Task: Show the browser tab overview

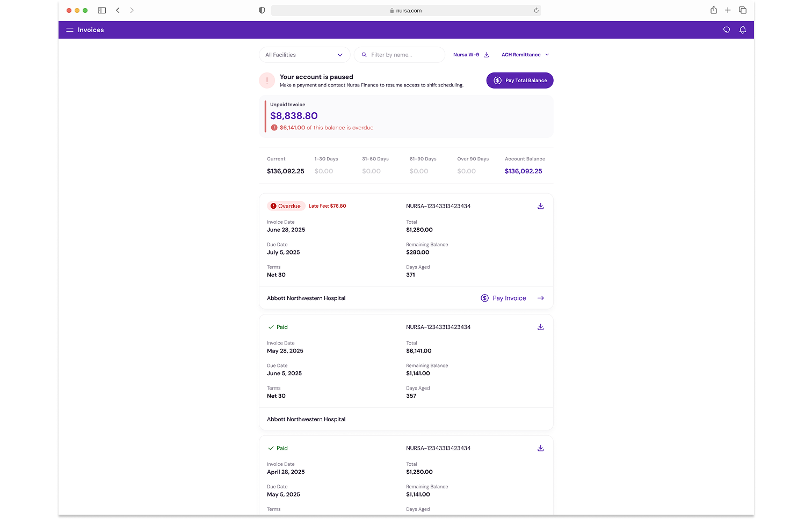Action: (743, 10)
